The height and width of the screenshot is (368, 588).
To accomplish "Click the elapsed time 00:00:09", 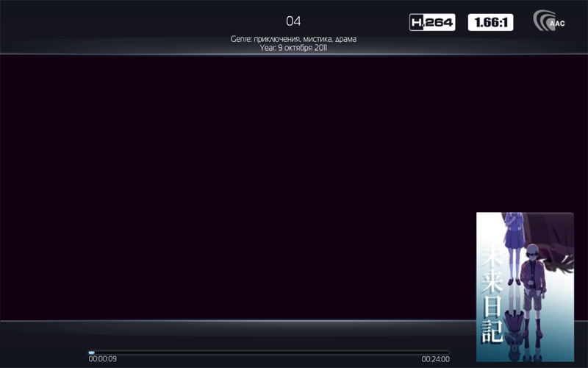I will pyautogui.click(x=102, y=359).
